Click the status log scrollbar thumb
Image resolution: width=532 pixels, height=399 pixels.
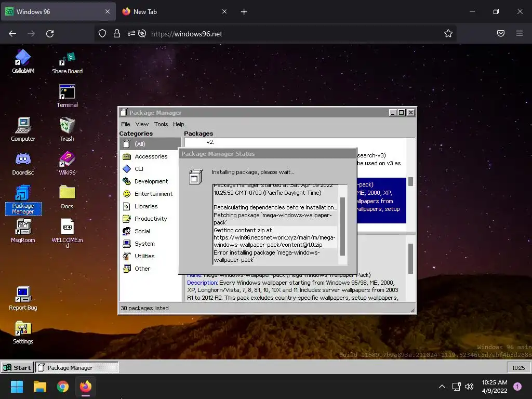click(x=342, y=227)
